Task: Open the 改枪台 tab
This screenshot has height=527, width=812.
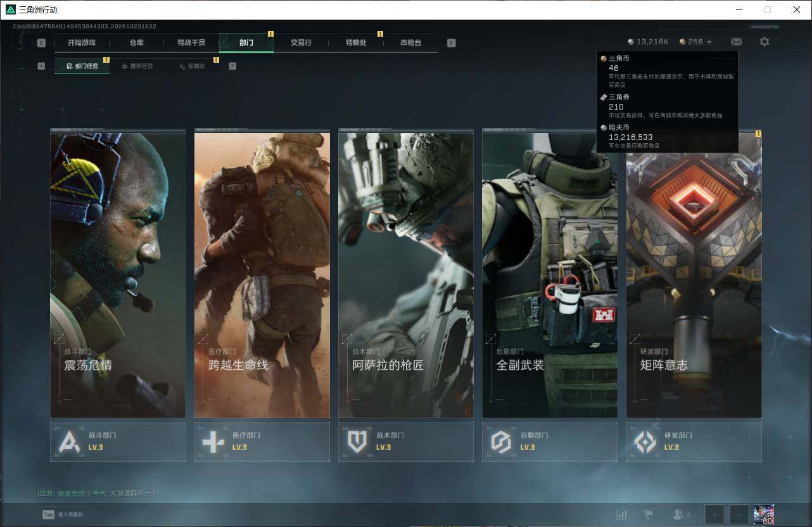Action: click(x=410, y=42)
